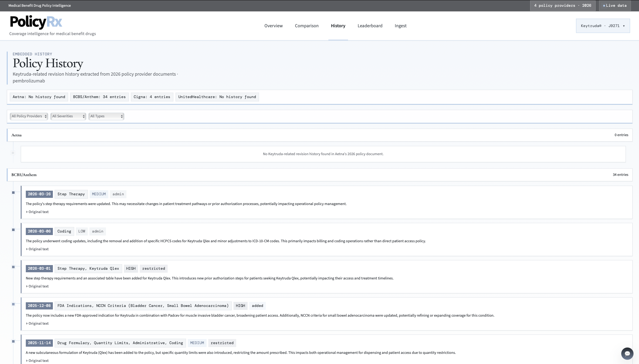The height and width of the screenshot is (364, 639).
Task: Switch to the Overview tab
Action: coord(273,26)
